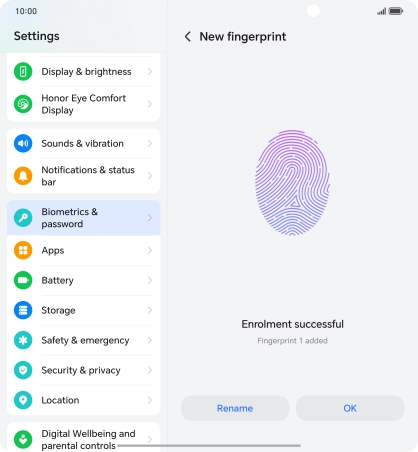Confirm enrolment with the OK button
The image size is (418, 452).
click(x=350, y=408)
